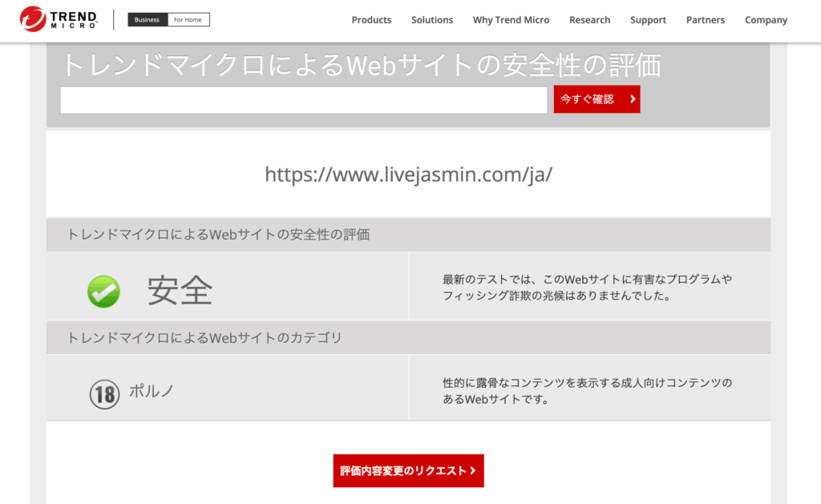
Task: Open the Partners menu
Action: tap(706, 20)
